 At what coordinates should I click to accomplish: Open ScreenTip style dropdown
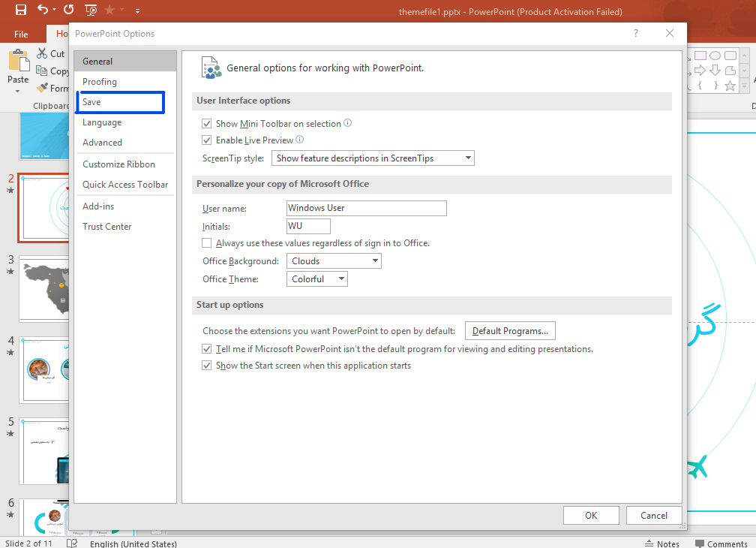coord(373,158)
